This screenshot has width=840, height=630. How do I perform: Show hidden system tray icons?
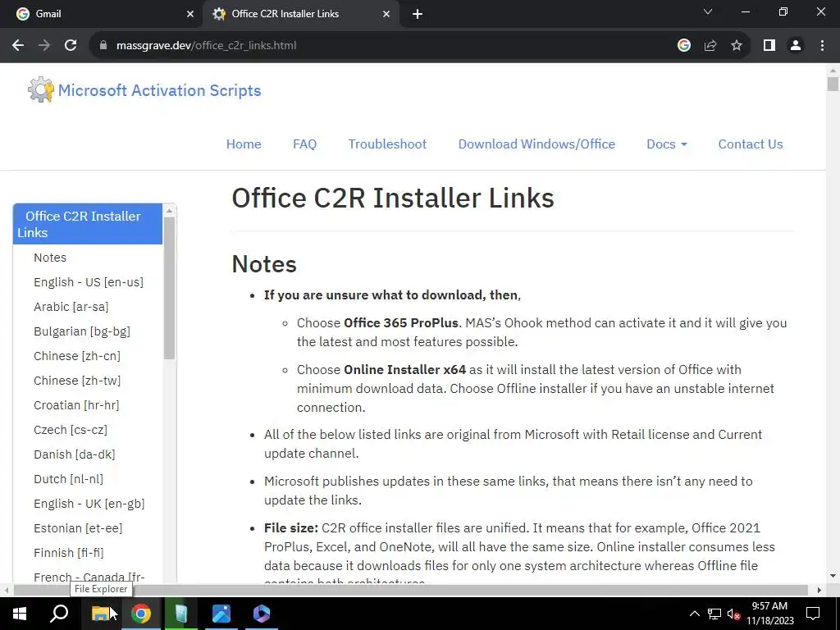click(694, 614)
